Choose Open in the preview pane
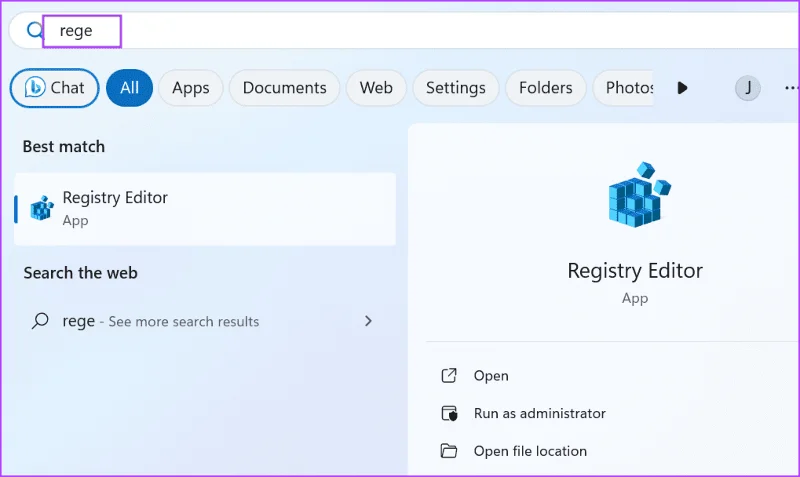The width and height of the screenshot is (800, 477). (491, 376)
